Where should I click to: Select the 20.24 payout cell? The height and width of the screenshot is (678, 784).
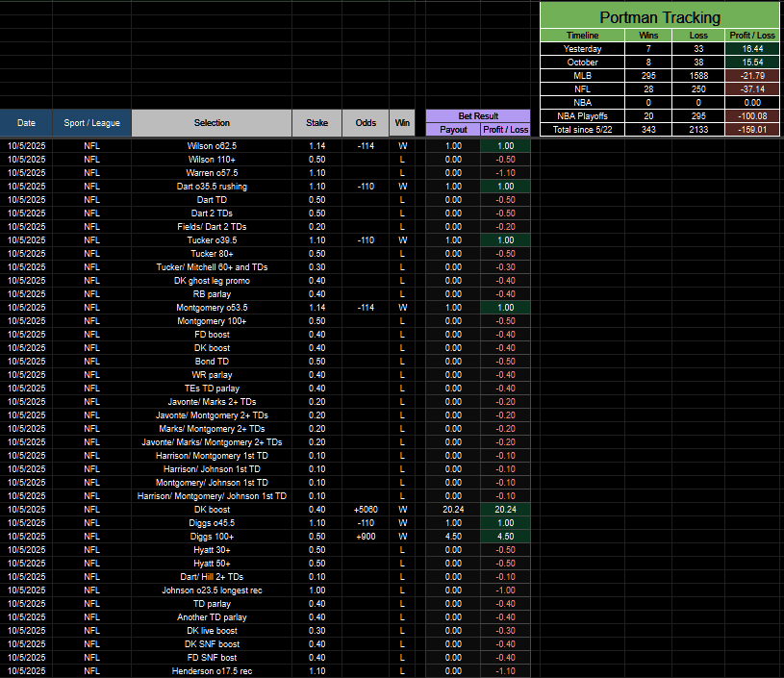(453, 510)
